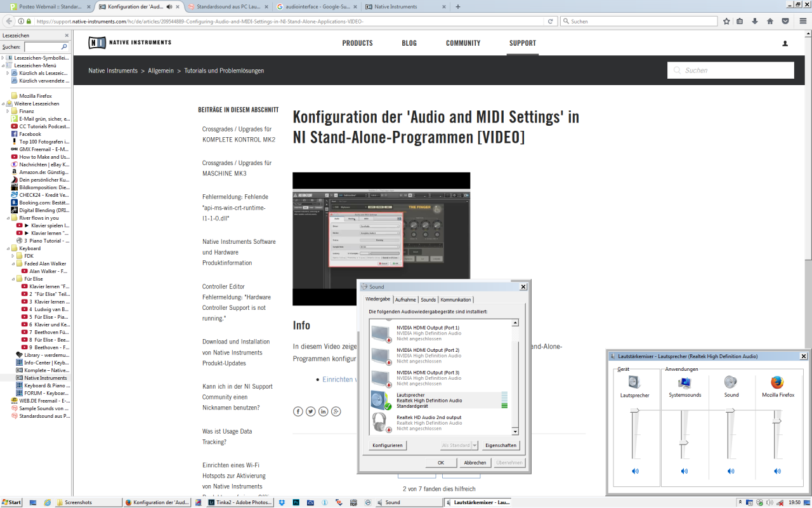Collapse the Keyboard bookmark folder

(x=8, y=248)
